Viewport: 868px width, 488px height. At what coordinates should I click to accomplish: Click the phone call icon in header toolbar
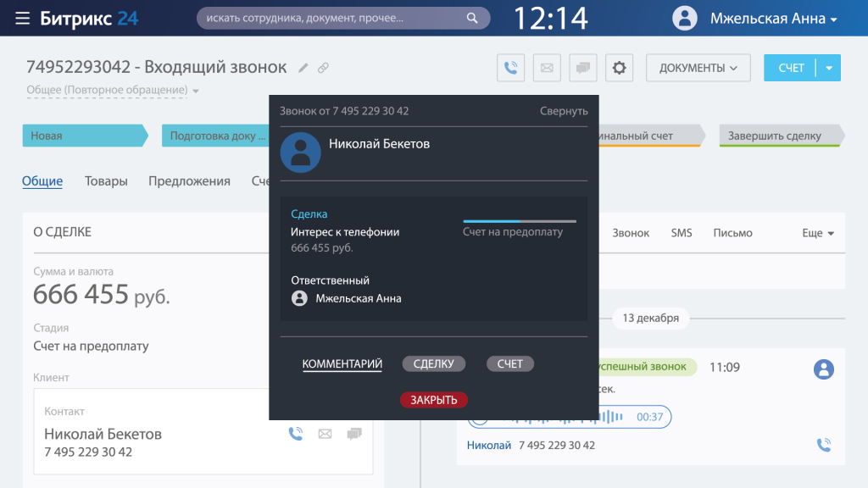click(x=510, y=68)
